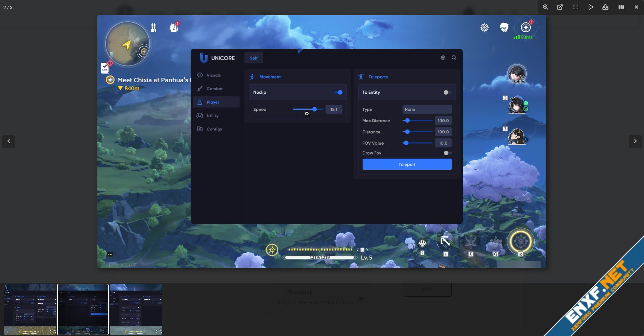Image resolution: width=644 pixels, height=336 pixels.
Task: Use the E skill icon
Action: point(470,242)
